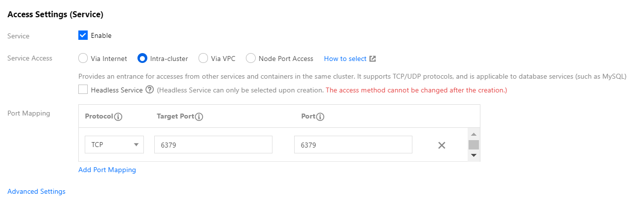Image resolution: width=644 pixels, height=207 pixels.
Task: Click the port mapping scrollbar up arrow
Action: 474,134
